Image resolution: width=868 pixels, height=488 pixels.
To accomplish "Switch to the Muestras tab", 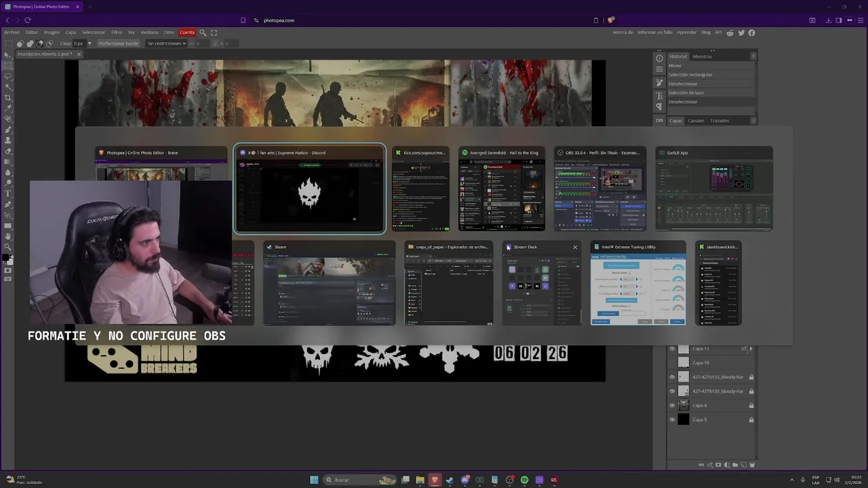I will tap(703, 56).
